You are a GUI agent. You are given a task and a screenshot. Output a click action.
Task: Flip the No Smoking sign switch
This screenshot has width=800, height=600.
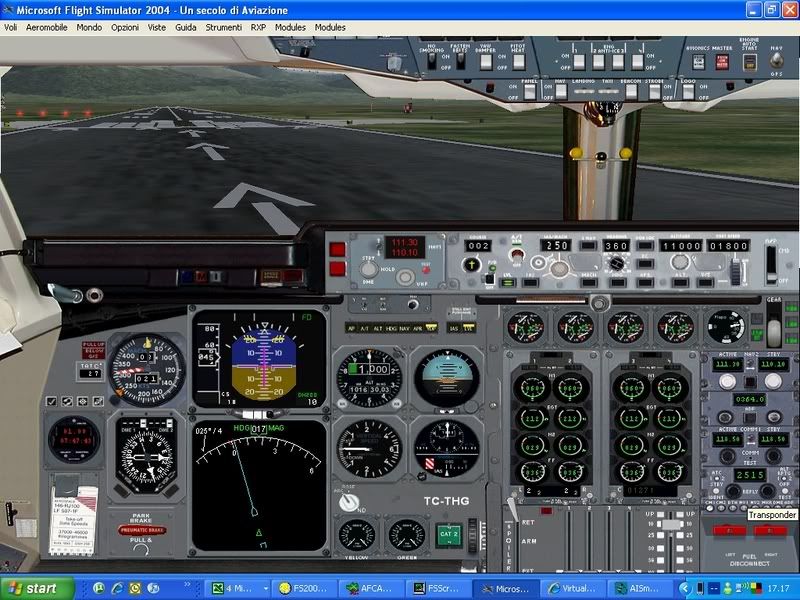pos(432,61)
